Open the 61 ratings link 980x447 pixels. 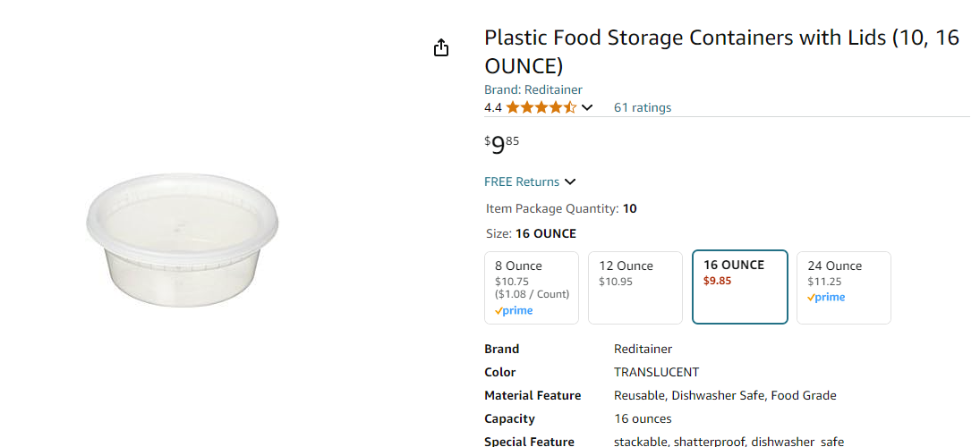643,108
